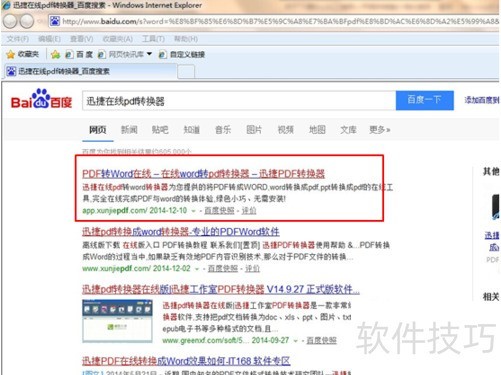Click the Baidu paw icon in address bar
501x375 pixels.
[55, 21]
